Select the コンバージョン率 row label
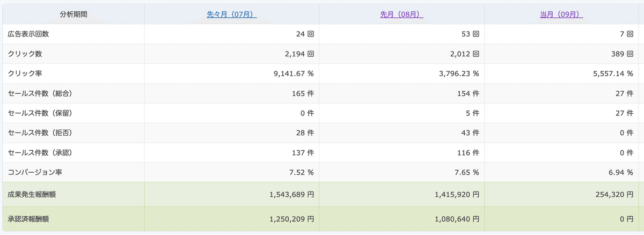Image resolution: width=644 pixels, height=235 pixels. (36, 172)
